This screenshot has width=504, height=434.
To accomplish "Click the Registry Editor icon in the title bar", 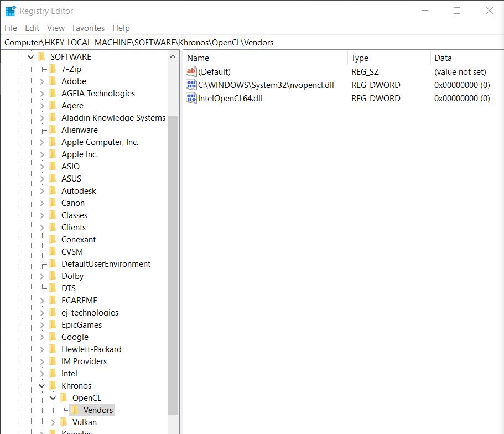I will pos(9,11).
